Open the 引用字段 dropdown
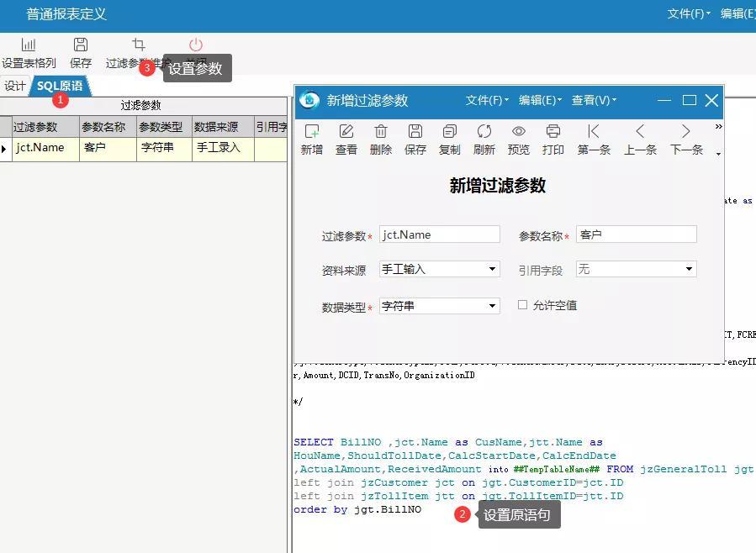Image resolution: width=756 pixels, height=553 pixels. [x=689, y=269]
